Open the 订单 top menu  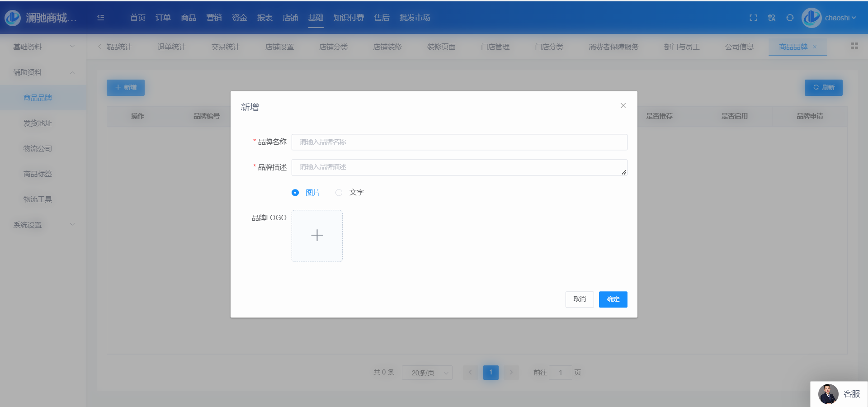point(163,18)
